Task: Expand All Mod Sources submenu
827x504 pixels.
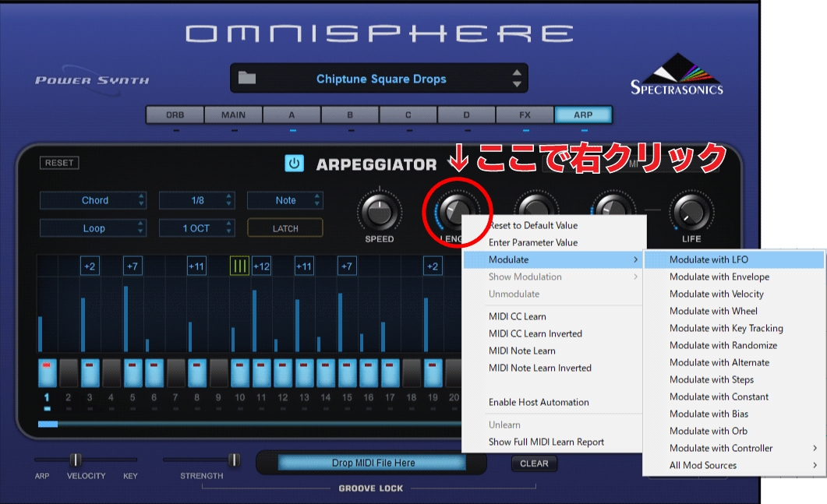Action: (733, 466)
